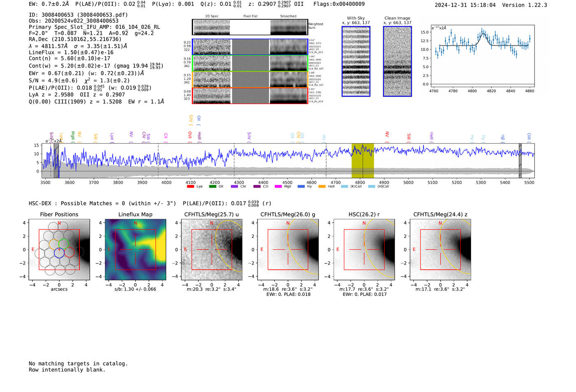576x392 pixels.
Task: Click the LyA z = 2.9580 text
Action: [x=51, y=95]
